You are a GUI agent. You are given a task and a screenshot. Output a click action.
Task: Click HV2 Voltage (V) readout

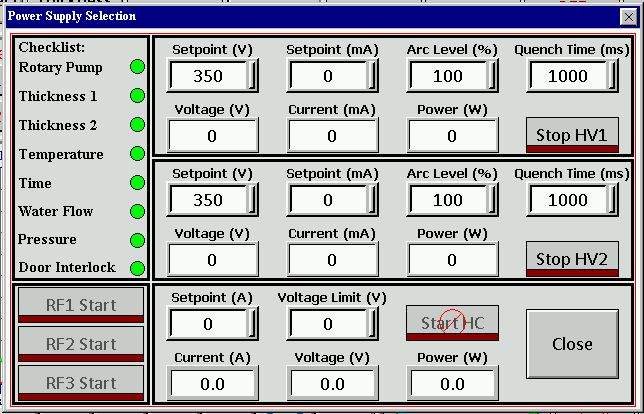coord(212,260)
